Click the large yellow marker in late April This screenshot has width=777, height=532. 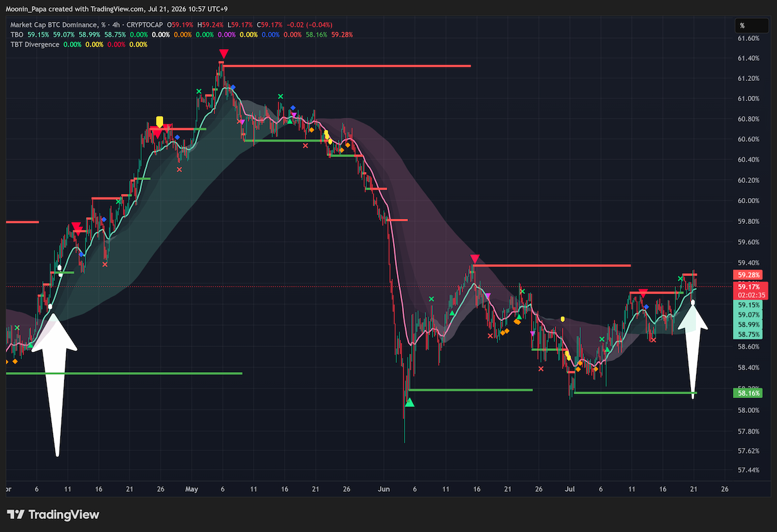159,122
